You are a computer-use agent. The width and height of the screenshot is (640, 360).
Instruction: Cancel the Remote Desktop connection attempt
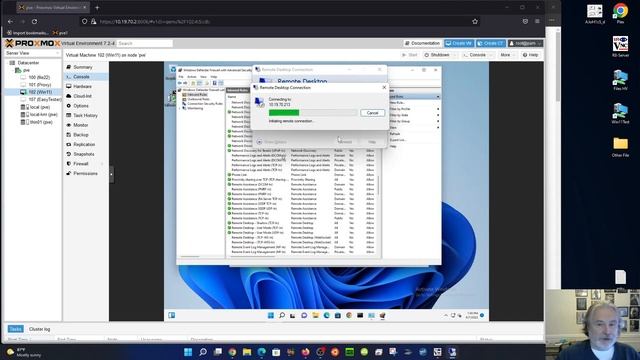(x=372, y=113)
